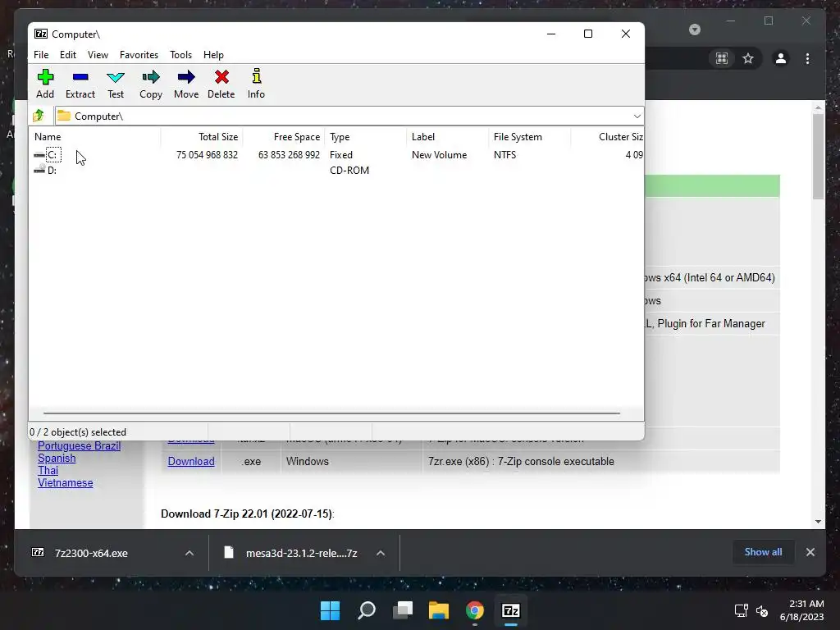840x630 pixels.
Task: Click the network tray icon
Action: (741, 610)
